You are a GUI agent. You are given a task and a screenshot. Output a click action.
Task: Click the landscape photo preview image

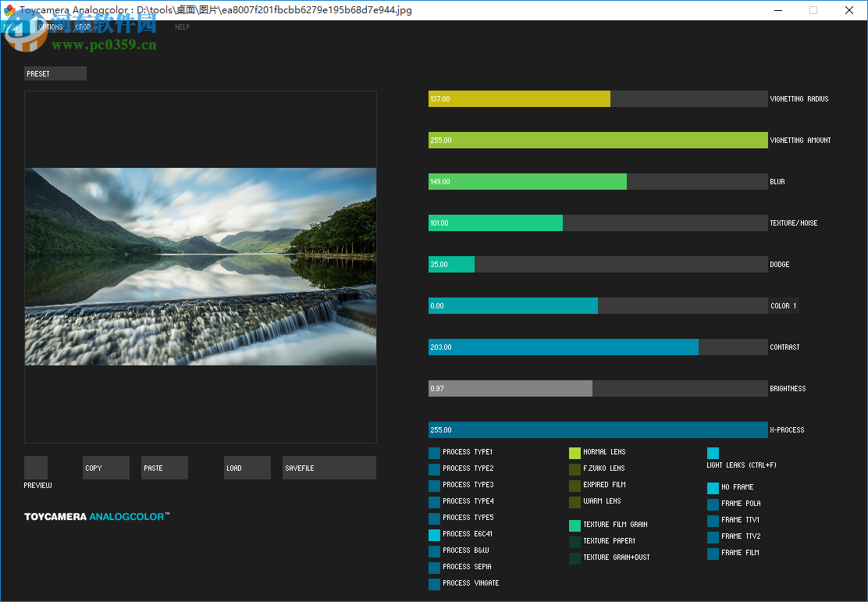[201, 266]
